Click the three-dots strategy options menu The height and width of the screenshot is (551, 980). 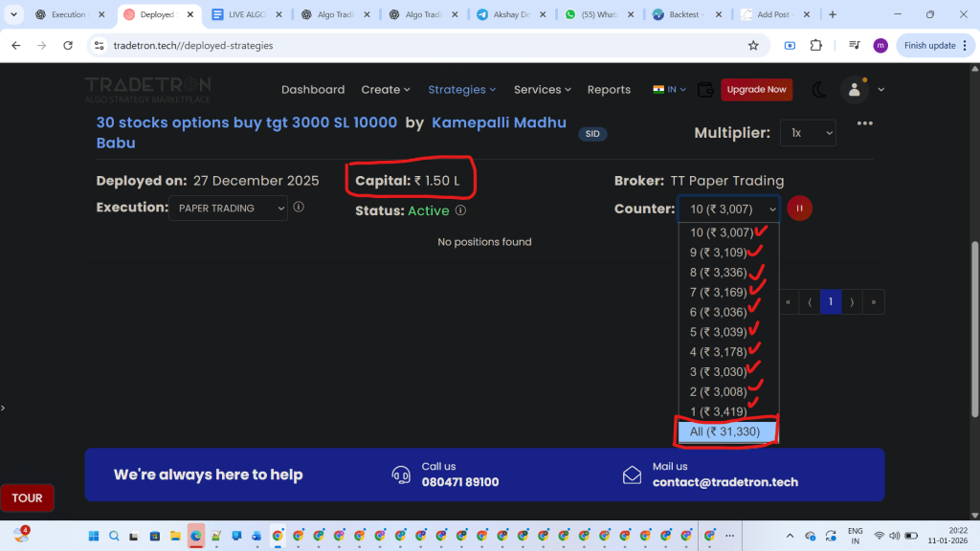(x=864, y=123)
